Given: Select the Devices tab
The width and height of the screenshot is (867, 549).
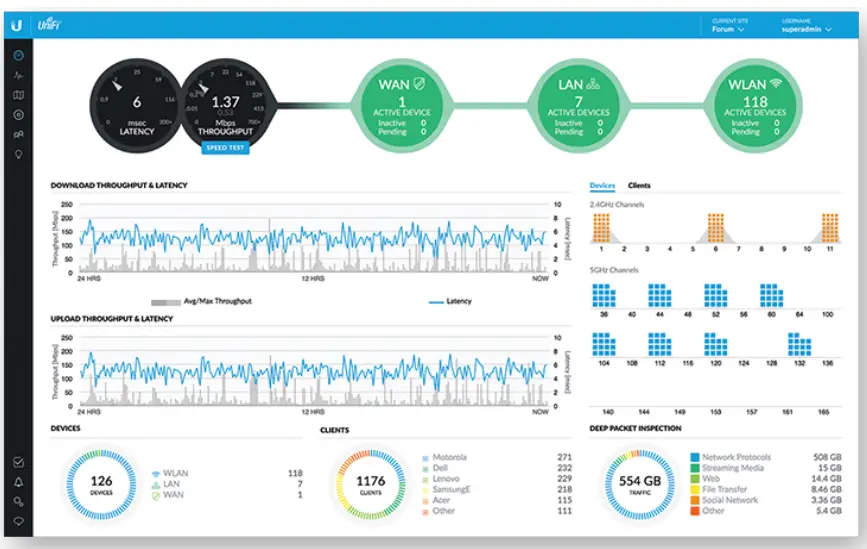Looking at the screenshot, I should [602, 185].
